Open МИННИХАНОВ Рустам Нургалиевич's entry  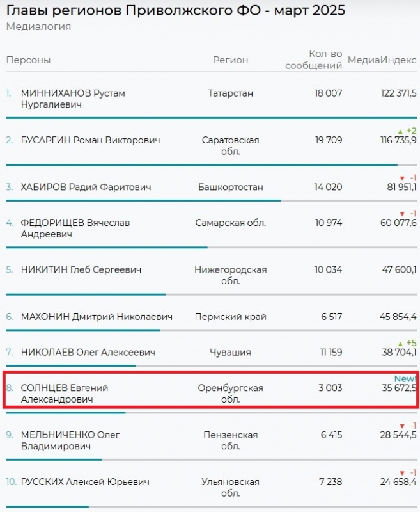(73, 99)
